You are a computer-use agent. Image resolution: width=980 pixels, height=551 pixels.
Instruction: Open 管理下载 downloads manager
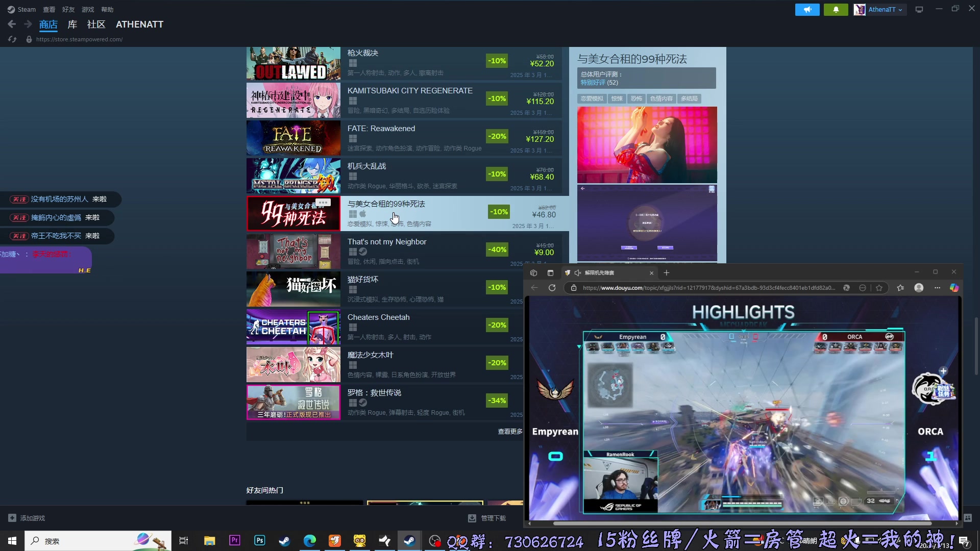click(x=487, y=518)
